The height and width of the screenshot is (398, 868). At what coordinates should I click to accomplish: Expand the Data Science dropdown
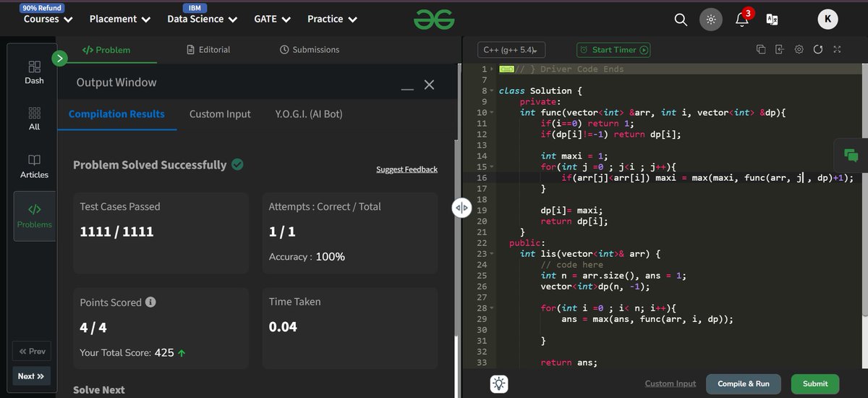point(202,19)
